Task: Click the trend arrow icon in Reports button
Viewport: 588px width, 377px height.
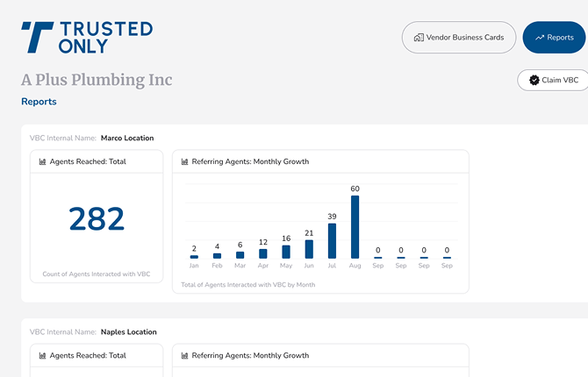Action: [x=538, y=38]
